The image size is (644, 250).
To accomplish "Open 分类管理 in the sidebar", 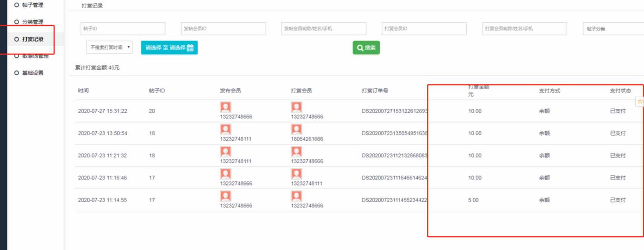I will (x=32, y=22).
